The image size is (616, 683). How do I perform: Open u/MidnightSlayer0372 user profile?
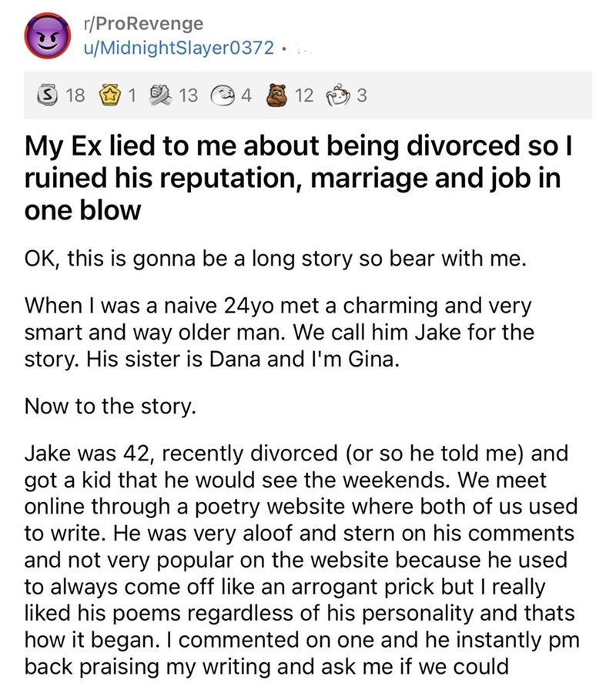click(179, 49)
